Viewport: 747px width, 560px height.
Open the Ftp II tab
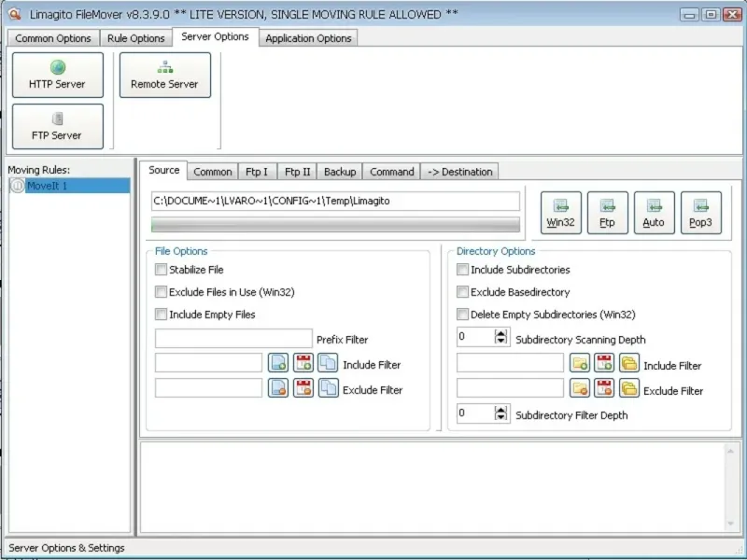tap(297, 172)
